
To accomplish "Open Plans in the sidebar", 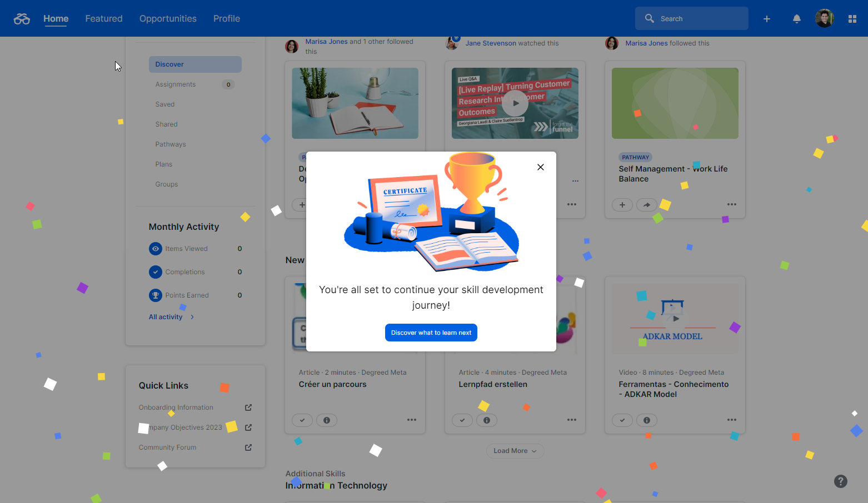I will pos(164,164).
